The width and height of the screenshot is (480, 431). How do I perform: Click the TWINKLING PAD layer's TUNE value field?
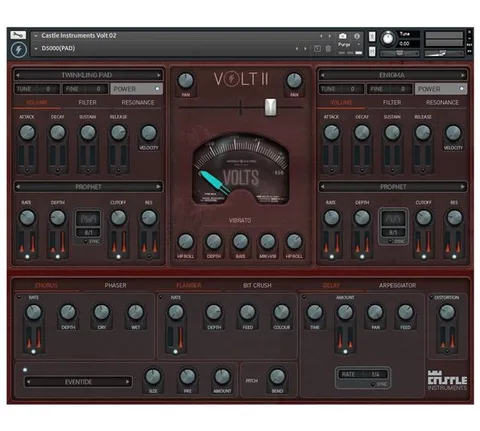tap(37, 89)
